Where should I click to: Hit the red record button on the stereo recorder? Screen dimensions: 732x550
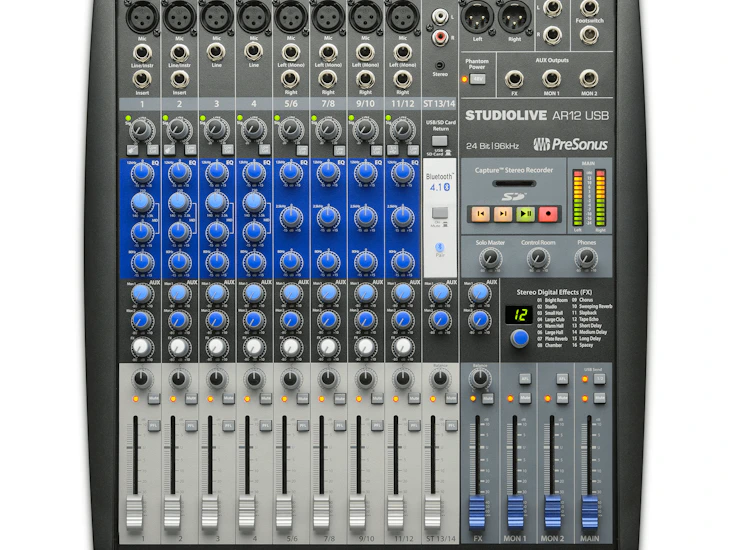[x=548, y=214]
